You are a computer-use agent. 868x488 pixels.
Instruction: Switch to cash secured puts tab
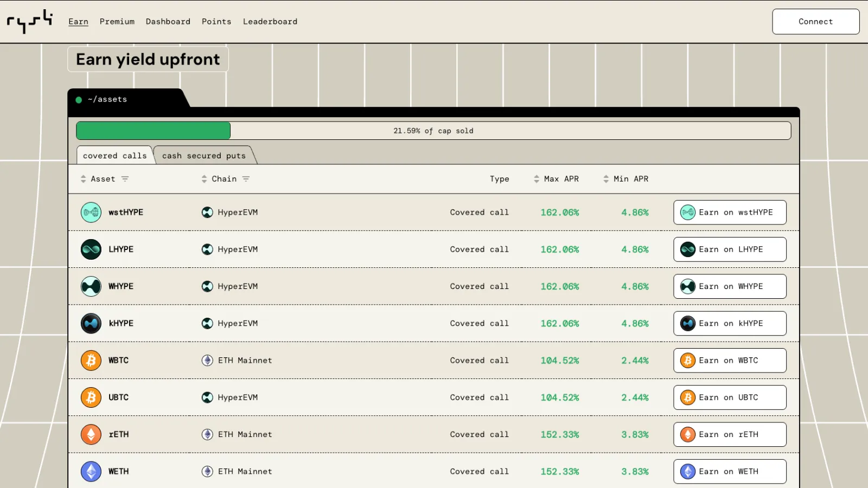click(x=204, y=156)
